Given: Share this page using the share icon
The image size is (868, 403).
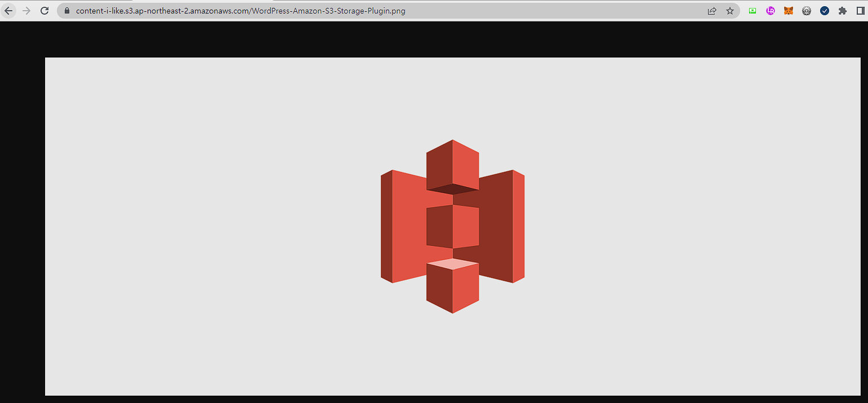Looking at the screenshot, I should tap(712, 11).
